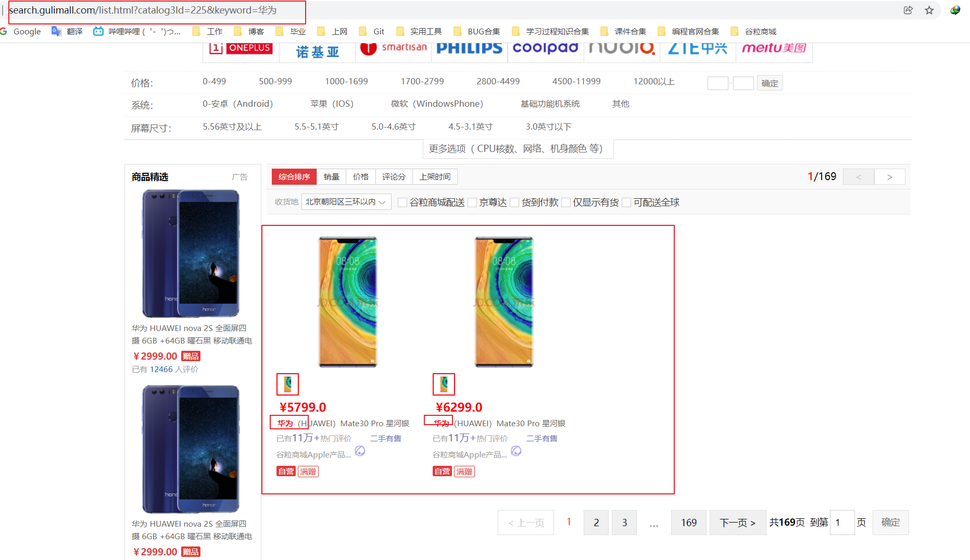
Task: Filter screen size 5.56英寸及以上
Action: (232, 127)
